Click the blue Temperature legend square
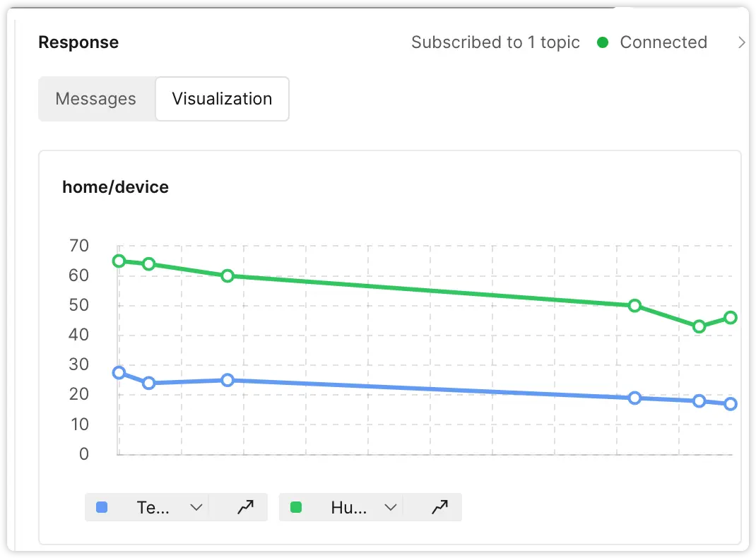Image resolution: width=756 pixels, height=558 pixels. coord(101,506)
